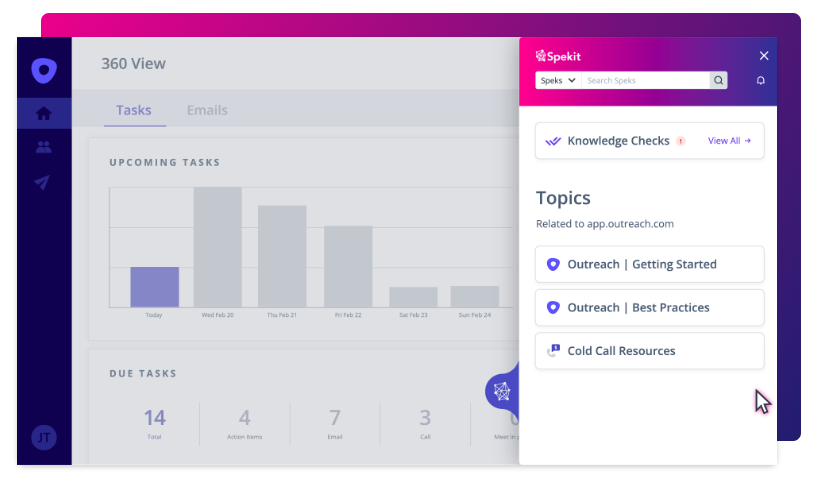
Task: Open Outreach | Best Practices topic
Action: point(650,307)
